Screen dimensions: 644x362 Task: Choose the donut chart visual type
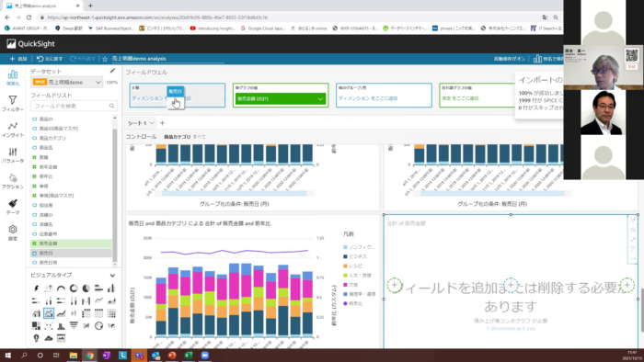click(74, 288)
